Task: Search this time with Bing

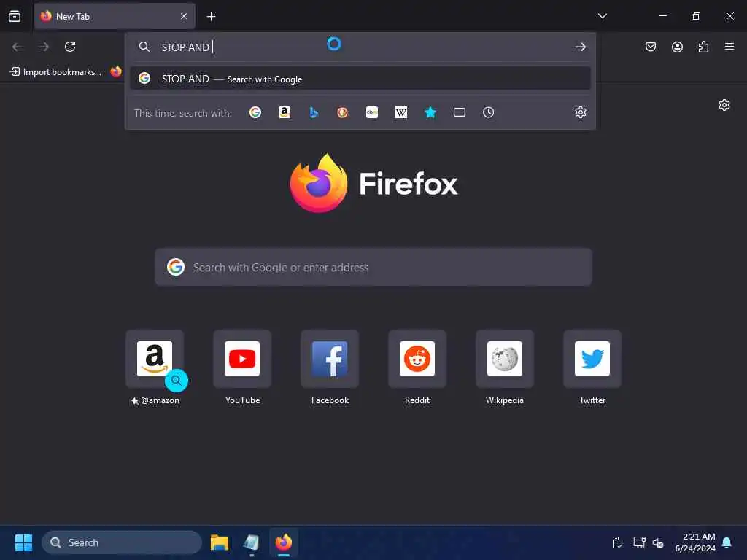Action: click(314, 112)
